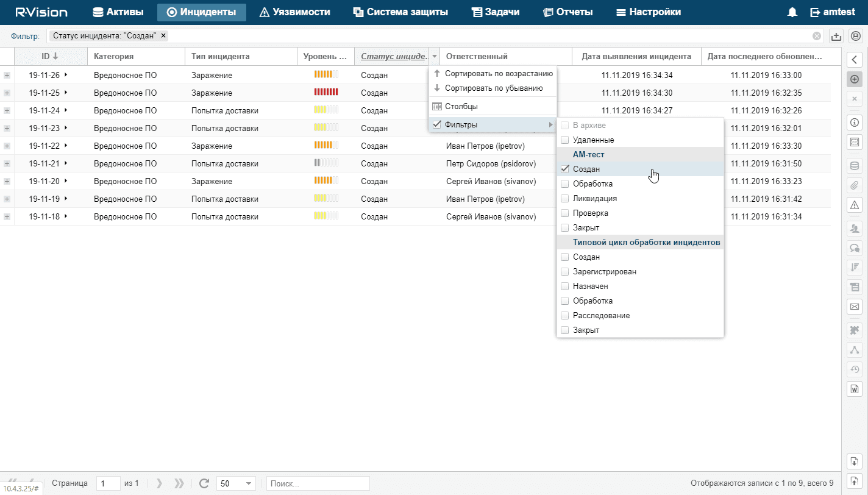Check Закрыт under АМ-тест group
868x495 pixels.
[x=565, y=227]
